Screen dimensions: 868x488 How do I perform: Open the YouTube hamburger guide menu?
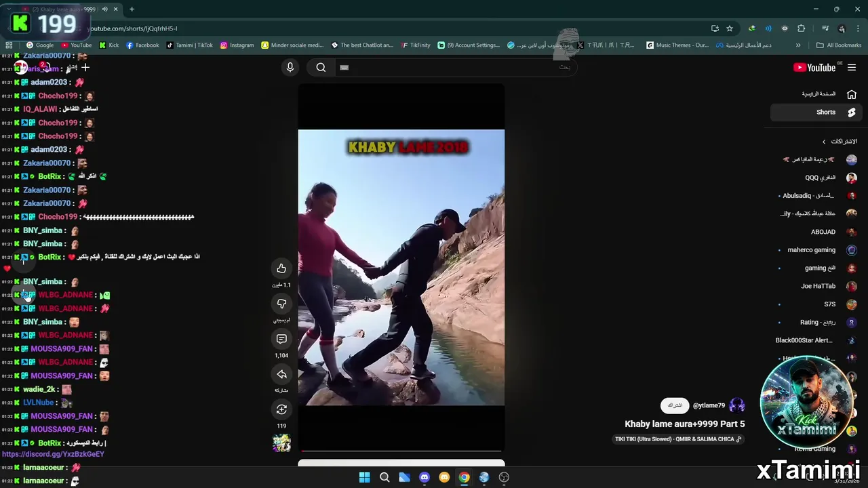[x=852, y=67]
